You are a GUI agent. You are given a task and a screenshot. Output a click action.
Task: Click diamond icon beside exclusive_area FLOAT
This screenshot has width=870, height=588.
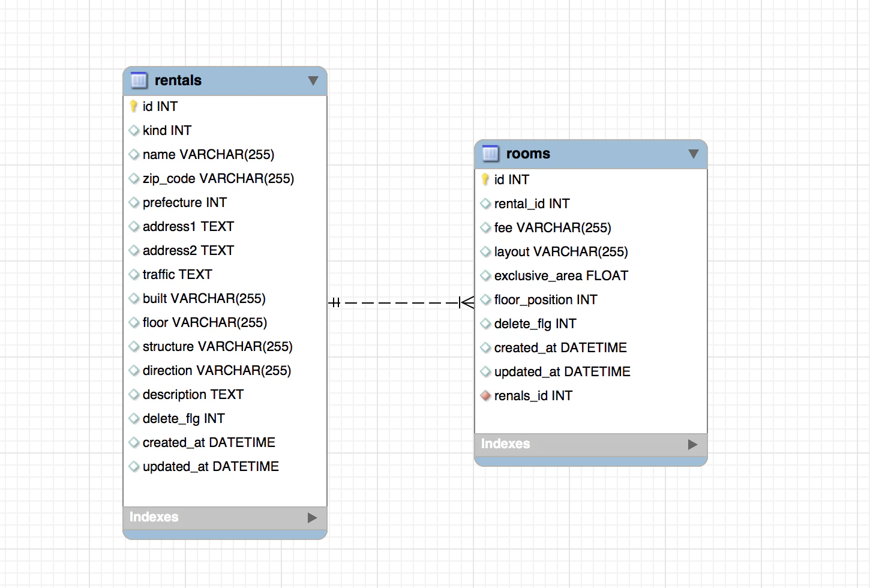485,275
